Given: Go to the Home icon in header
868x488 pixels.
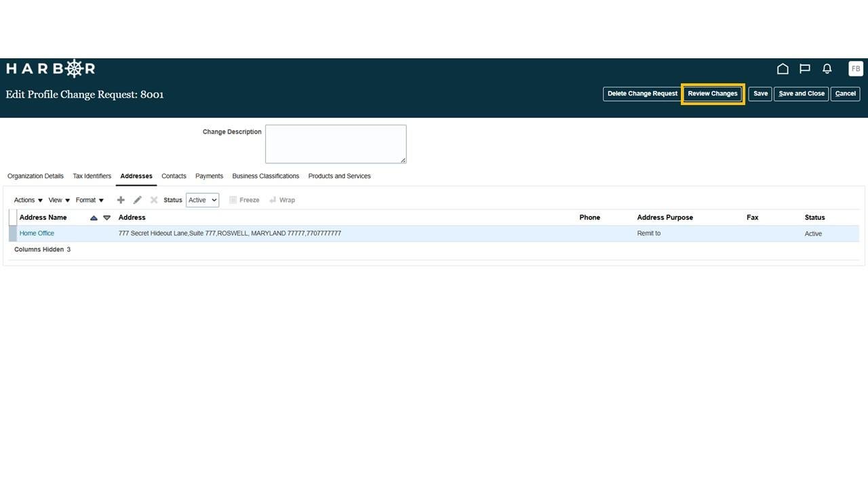Looking at the screenshot, I should (783, 68).
